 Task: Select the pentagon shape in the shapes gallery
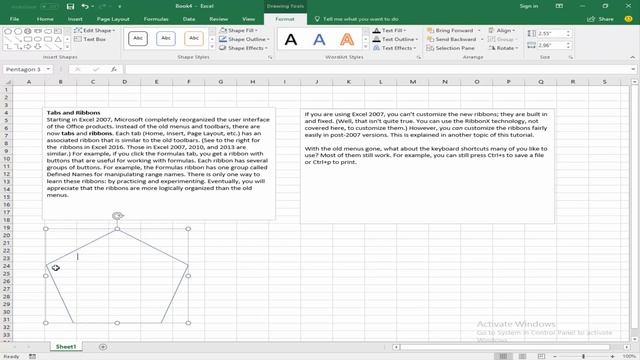[x=8, y=31]
